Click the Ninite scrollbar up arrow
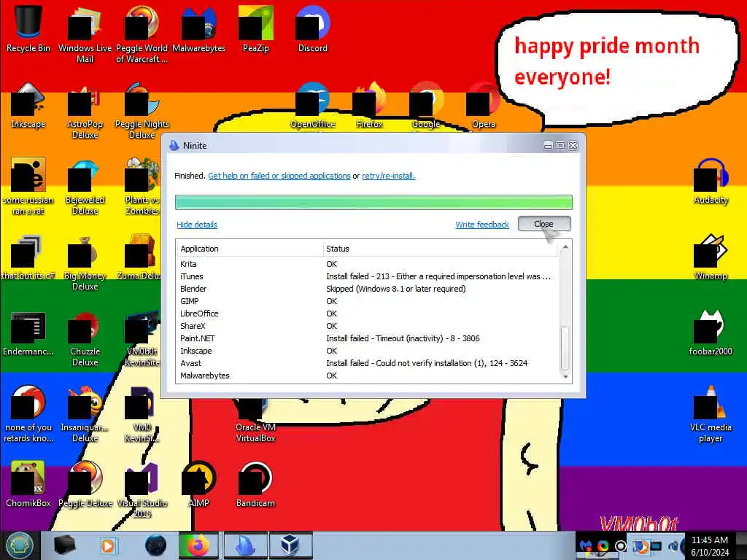 click(x=565, y=246)
